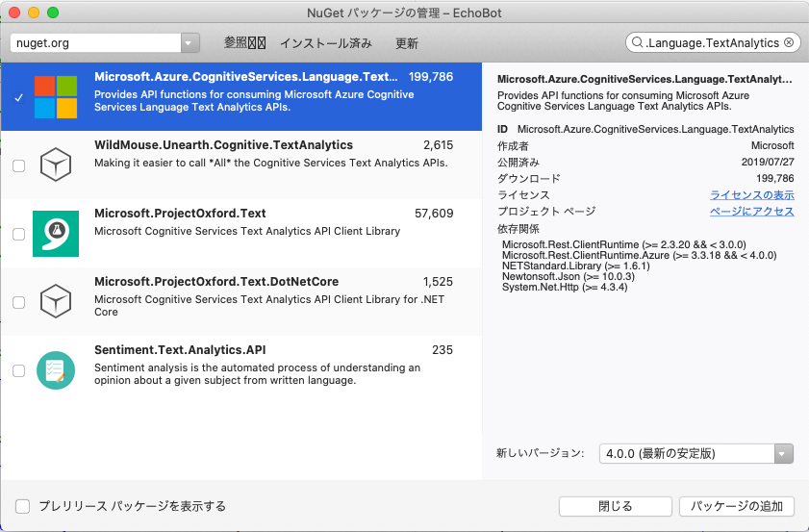Click the magnifier icon in search box

pyautogui.click(x=638, y=42)
